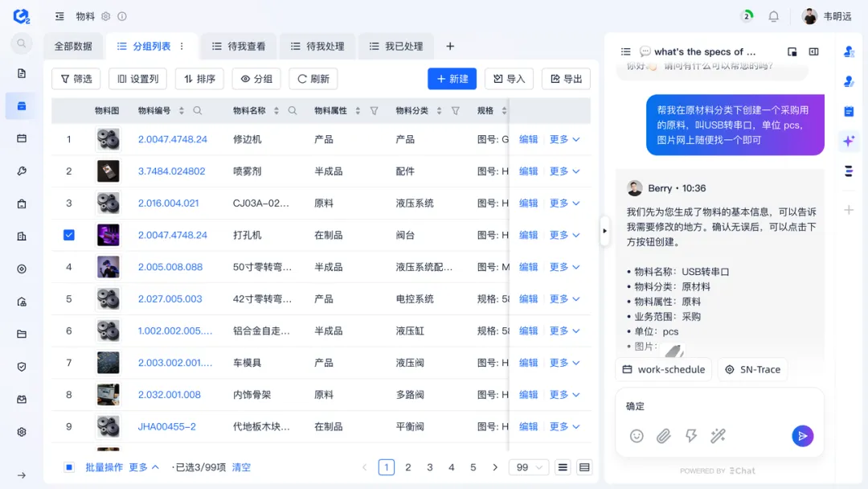
Task: Click the magic wand icon in chat
Action: click(718, 436)
